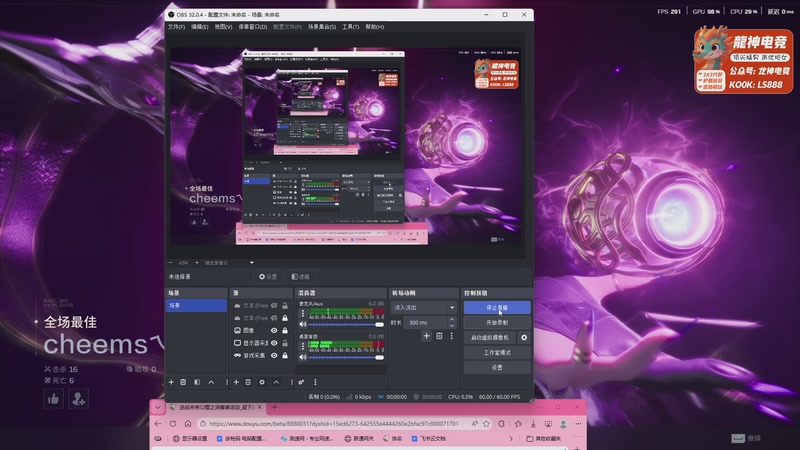Expand more bookmarks chevron in browser
The image size is (800, 450).
click(x=511, y=438)
